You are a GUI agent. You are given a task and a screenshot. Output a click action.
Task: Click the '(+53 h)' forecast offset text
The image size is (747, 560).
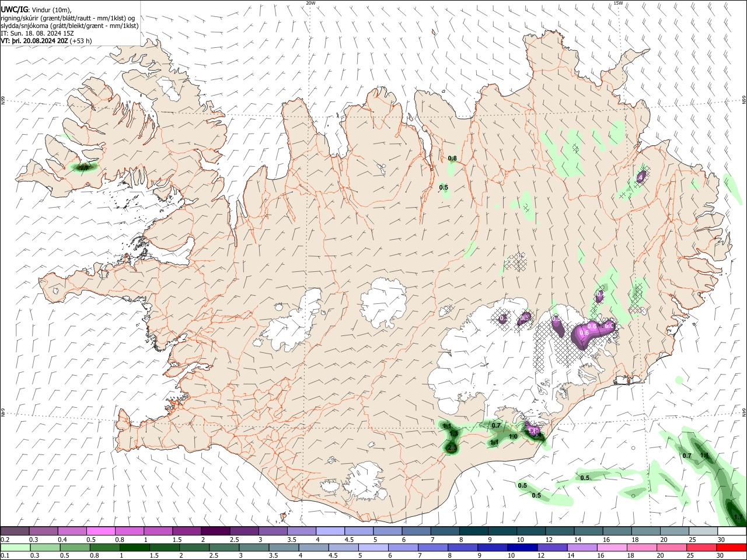[x=81, y=41]
